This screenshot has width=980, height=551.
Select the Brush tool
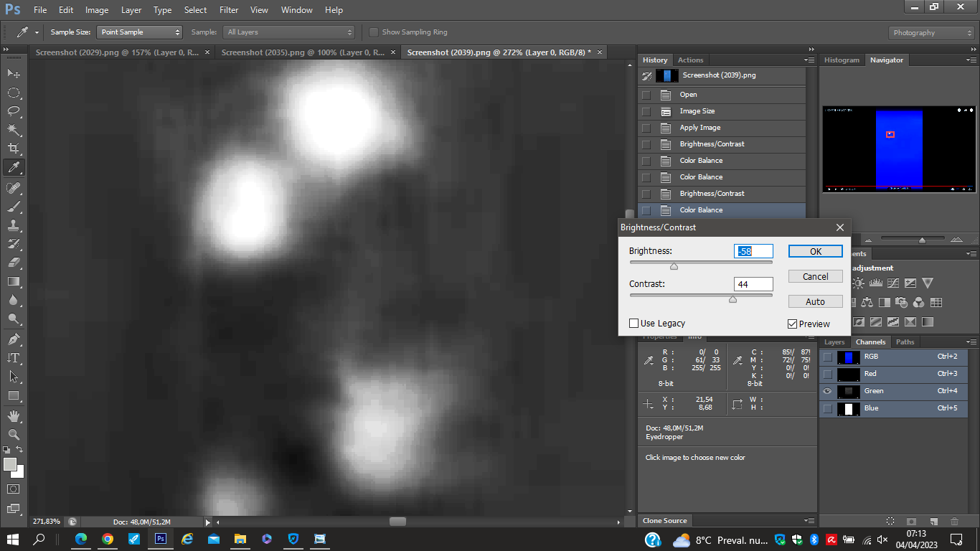[x=14, y=207]
